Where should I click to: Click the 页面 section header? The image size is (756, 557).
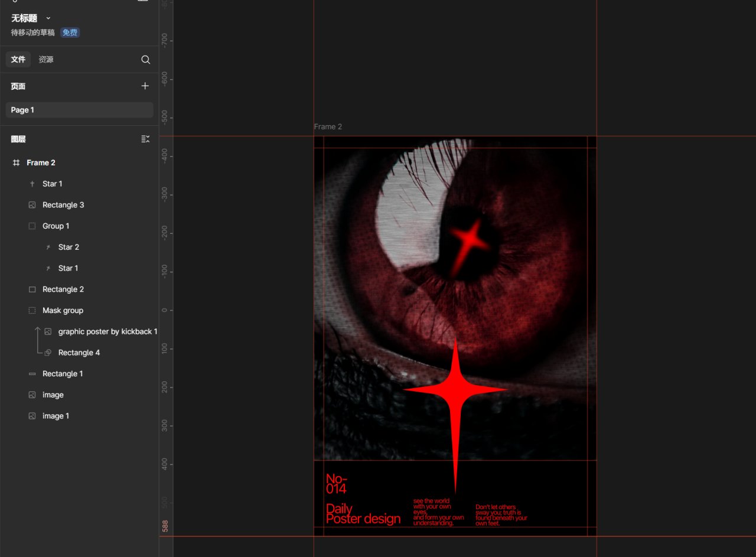click(18, 86)
